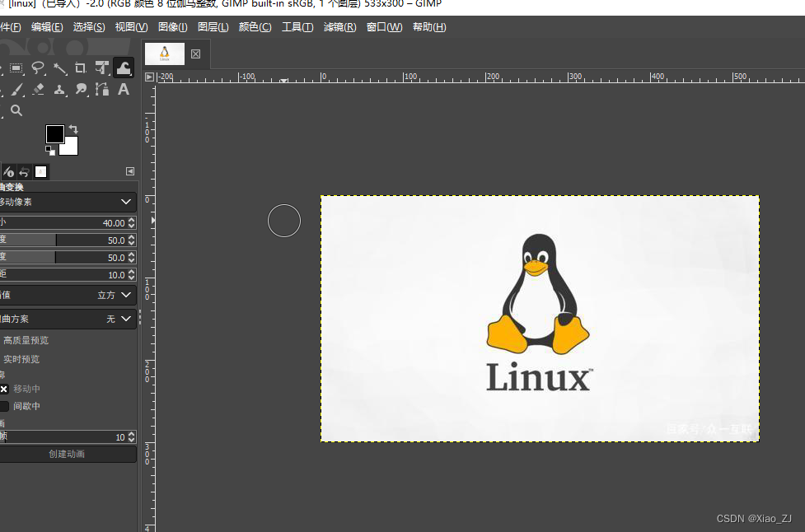Select the Smudge tool
The image size is (805, 532).
[81, 89]
